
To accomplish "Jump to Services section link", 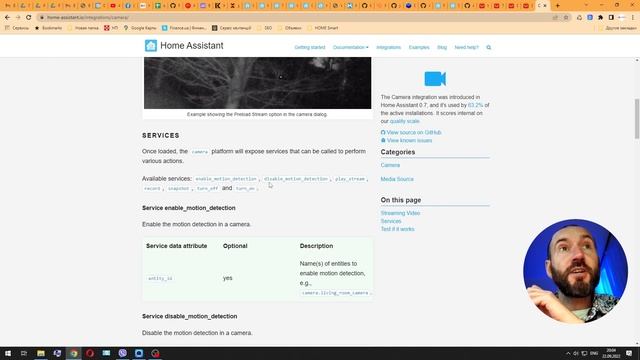I will 391,221.
